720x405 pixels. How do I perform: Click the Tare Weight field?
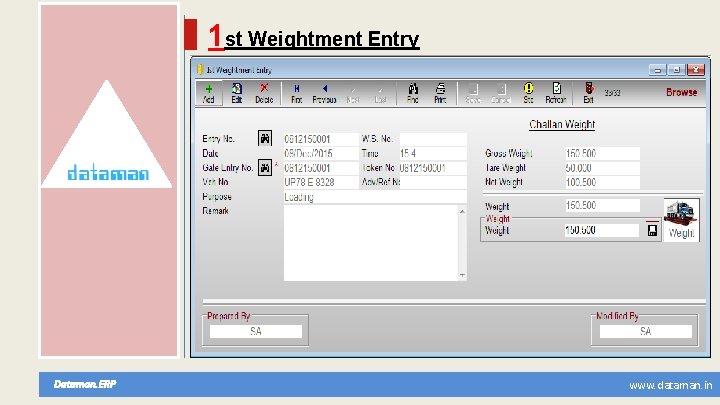602,168
